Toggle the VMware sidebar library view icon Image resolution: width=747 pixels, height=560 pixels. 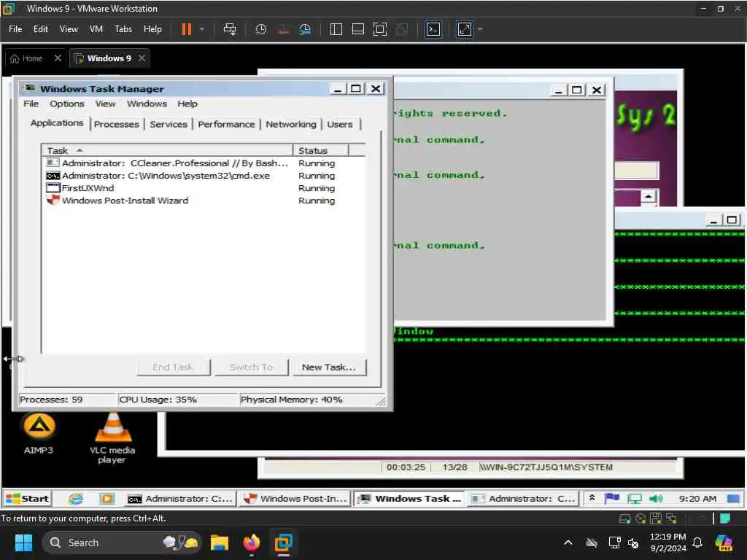pyautogui.click(x=336, y=29)
